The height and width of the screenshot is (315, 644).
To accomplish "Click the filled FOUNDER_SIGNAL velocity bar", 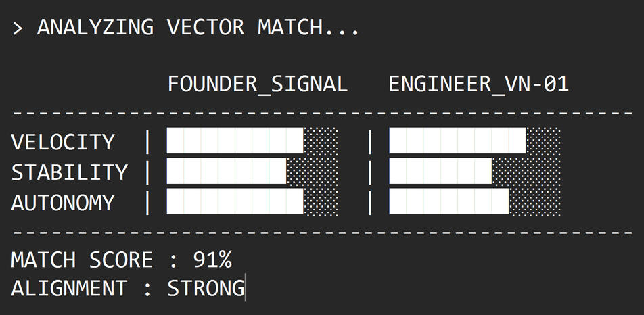I will point(235,141).
